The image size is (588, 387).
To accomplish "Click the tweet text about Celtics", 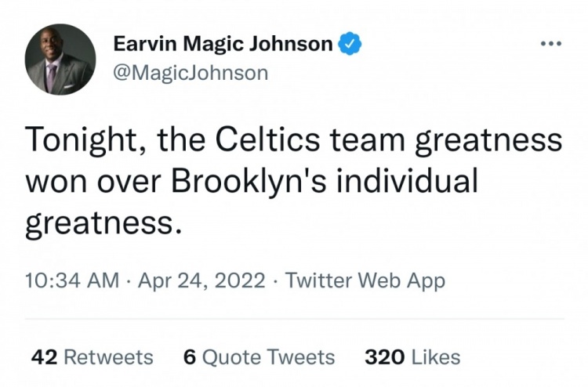I will pos(294,183).
